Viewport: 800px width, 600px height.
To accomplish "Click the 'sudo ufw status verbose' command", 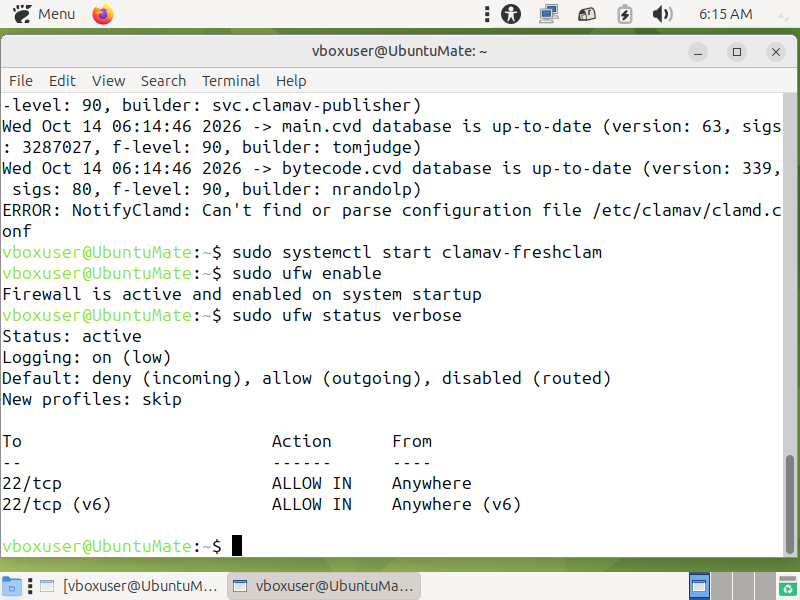I will pos(346,315).
